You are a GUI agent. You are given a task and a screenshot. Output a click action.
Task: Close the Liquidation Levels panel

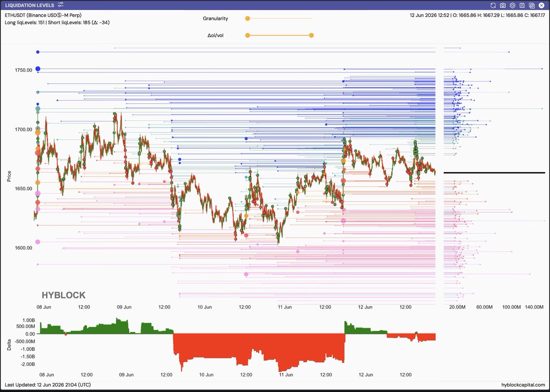pos(541,5)
